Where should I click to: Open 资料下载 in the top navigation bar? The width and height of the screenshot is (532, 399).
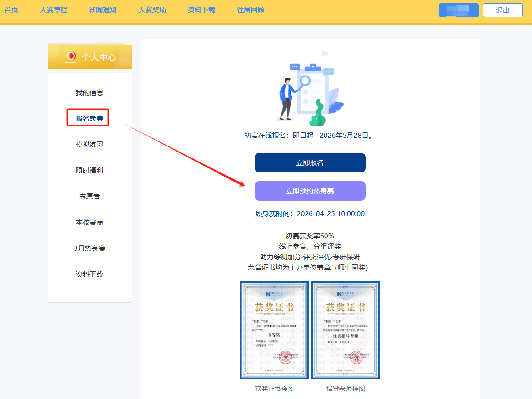(x=201, y=10)
